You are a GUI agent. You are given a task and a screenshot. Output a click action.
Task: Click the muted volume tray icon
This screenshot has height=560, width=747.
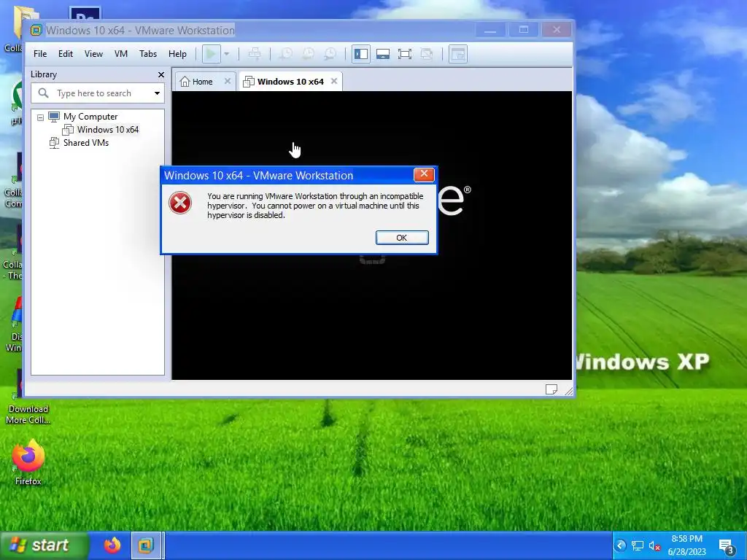click(654, 546)
